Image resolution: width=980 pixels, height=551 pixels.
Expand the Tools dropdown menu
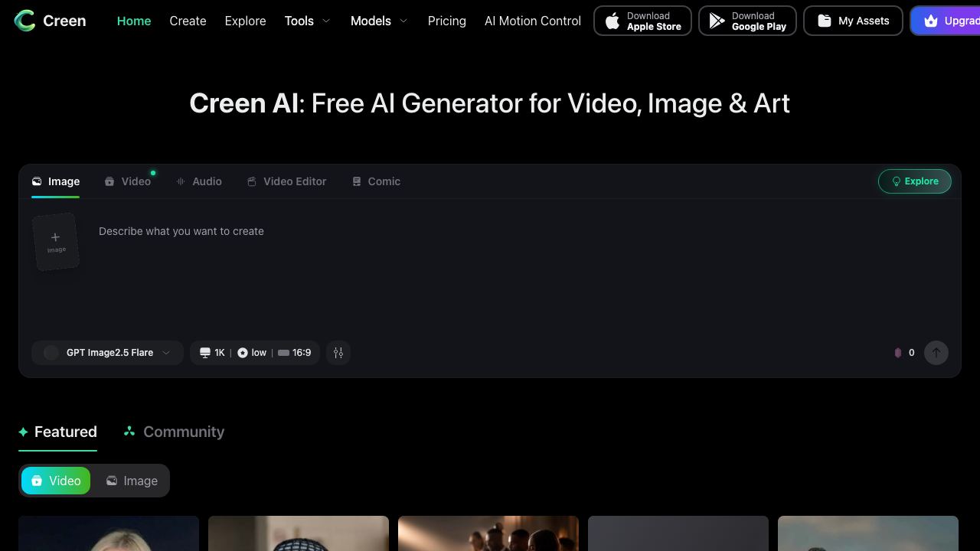pos(307,21)
